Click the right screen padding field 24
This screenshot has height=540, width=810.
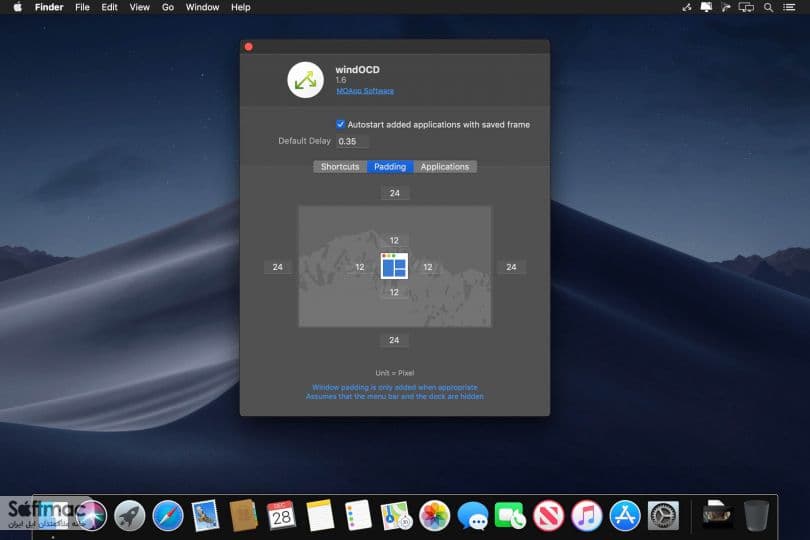pos(511,267)
